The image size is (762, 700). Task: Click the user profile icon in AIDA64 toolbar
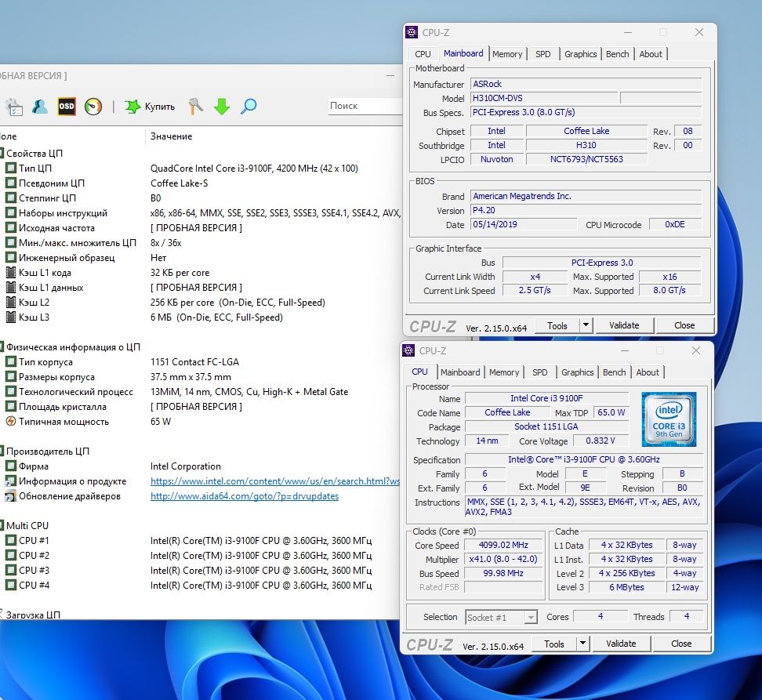[40, 107]
